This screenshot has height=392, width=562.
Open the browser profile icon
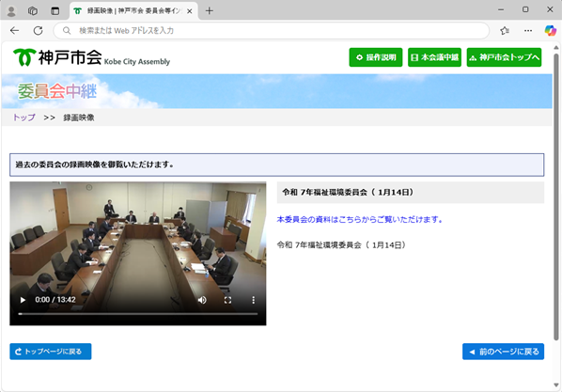(x=11, y=11)
